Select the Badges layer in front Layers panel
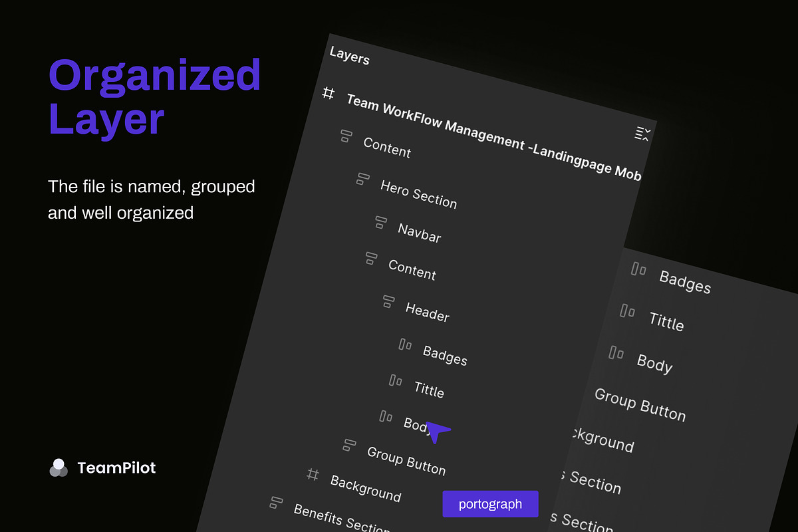 445,354
